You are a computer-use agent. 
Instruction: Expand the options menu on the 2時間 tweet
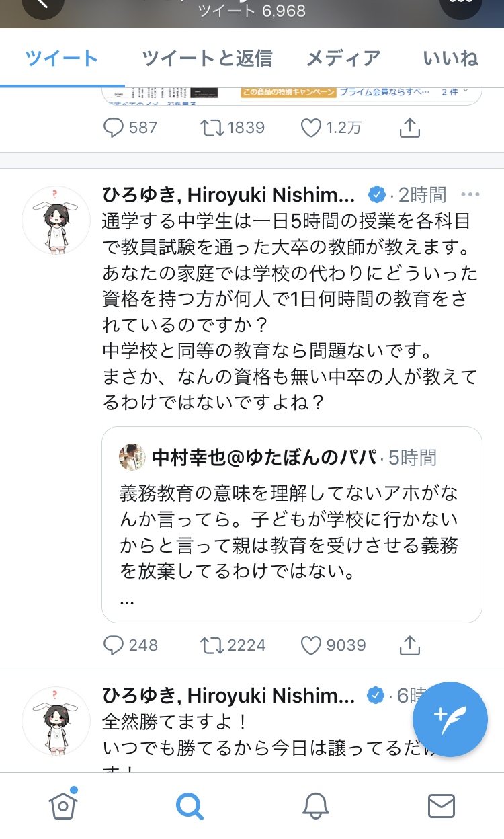pyautogui.click(x=470, y=195)
